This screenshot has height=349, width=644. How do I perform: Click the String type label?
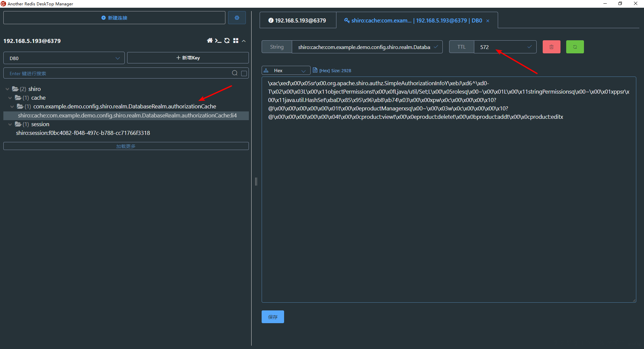point(277,47)
